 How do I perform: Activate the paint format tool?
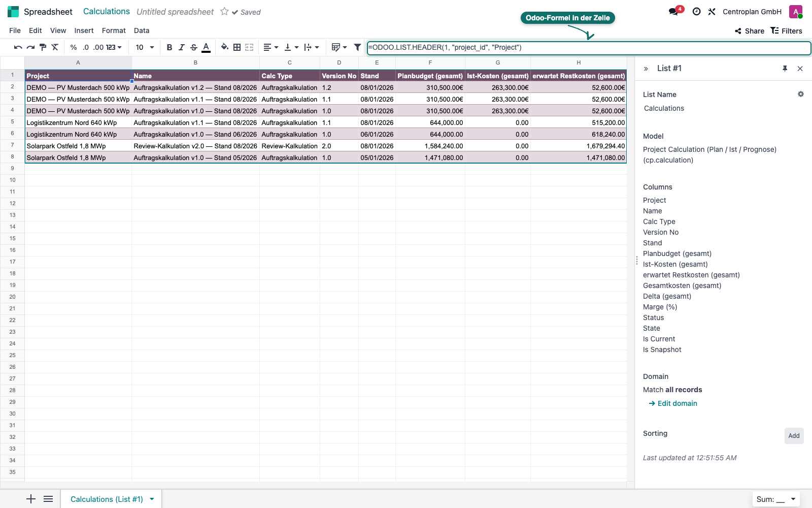point(43,47)
